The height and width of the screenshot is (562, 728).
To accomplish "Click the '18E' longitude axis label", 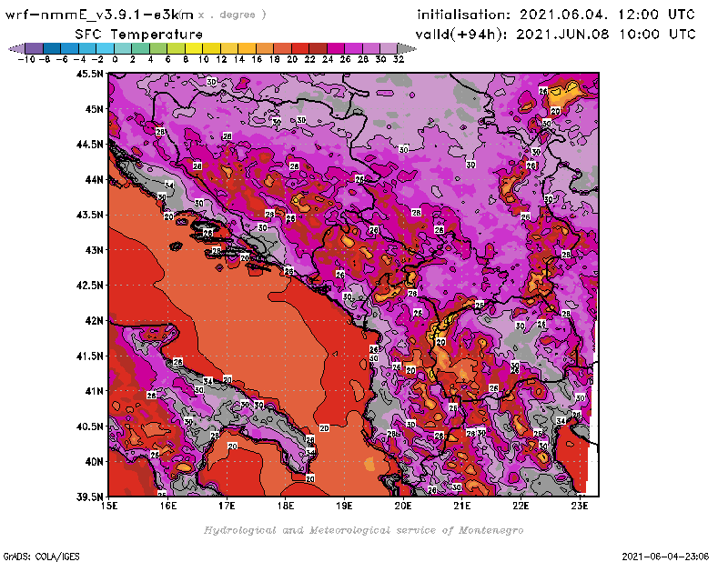I will (x=286, y=506).
